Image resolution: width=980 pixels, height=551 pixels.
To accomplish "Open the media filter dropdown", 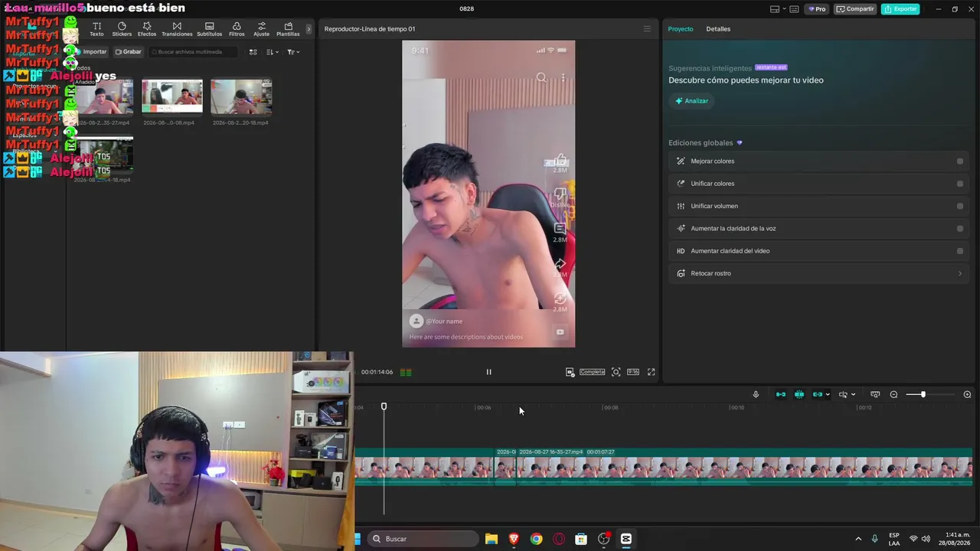I will point(292,52).
